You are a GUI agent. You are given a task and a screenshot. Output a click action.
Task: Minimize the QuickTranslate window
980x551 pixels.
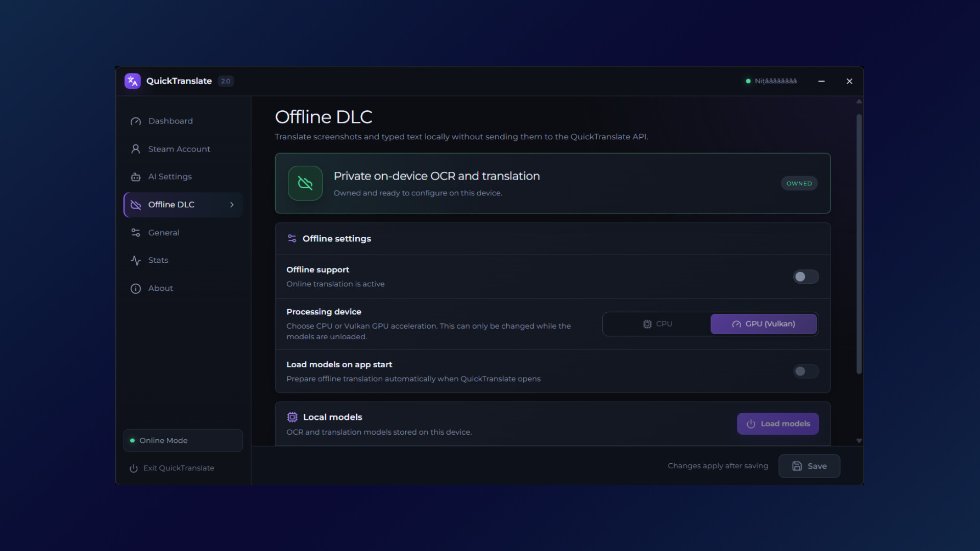[x=821, y=81]
